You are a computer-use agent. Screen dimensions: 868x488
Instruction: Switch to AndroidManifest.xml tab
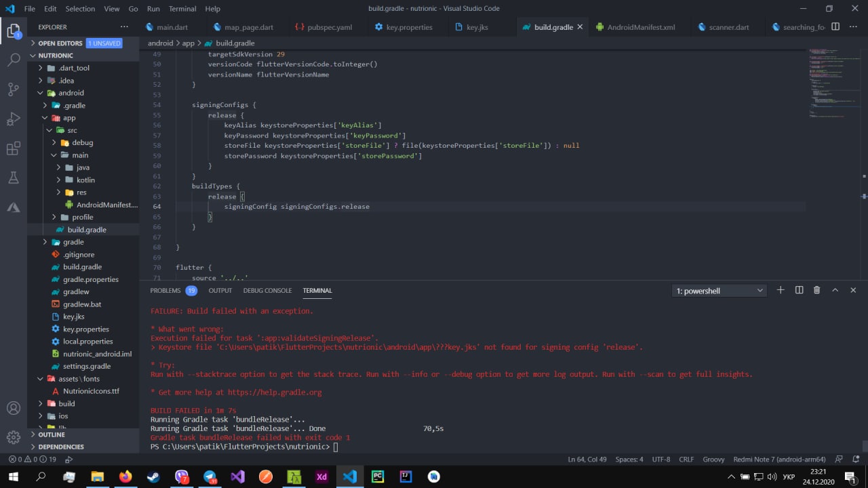tap(641, 27)
